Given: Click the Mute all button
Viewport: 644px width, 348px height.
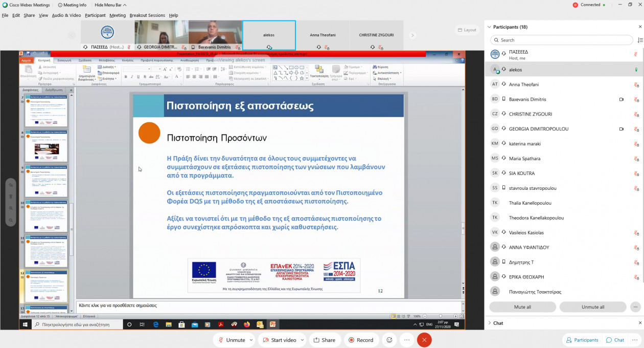Looking at the screenshot, I should coord(522,307).
